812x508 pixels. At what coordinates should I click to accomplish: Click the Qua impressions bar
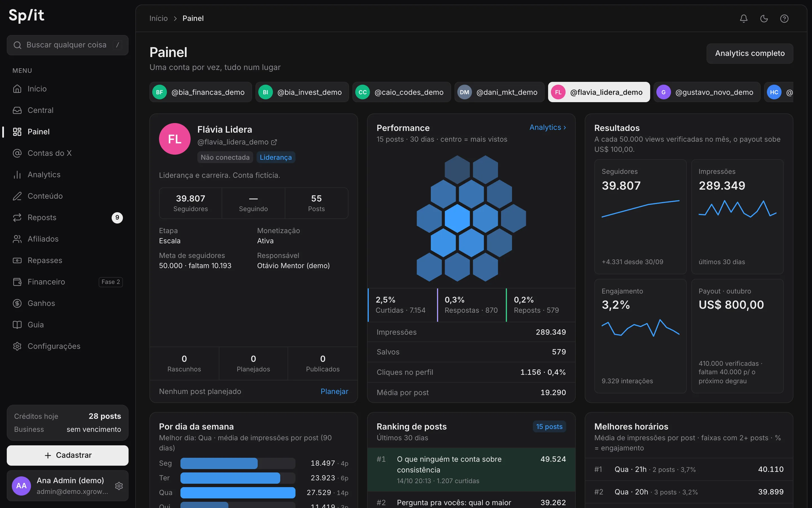pyautogui.click(x=238, y=492)
